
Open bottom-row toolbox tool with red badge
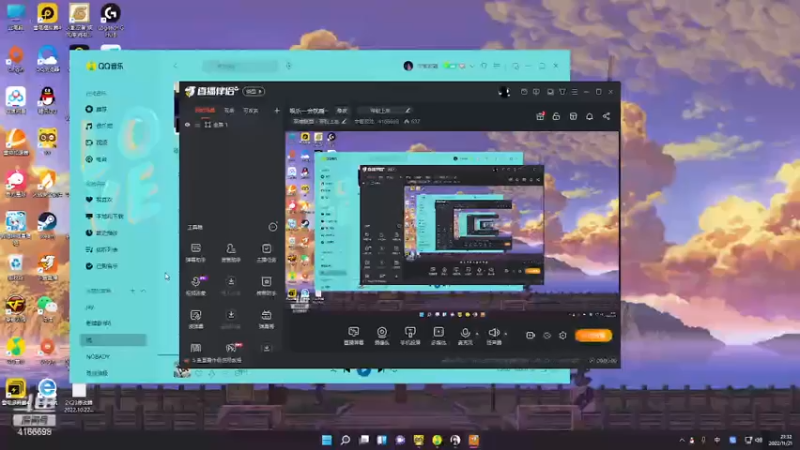(233, 348)
